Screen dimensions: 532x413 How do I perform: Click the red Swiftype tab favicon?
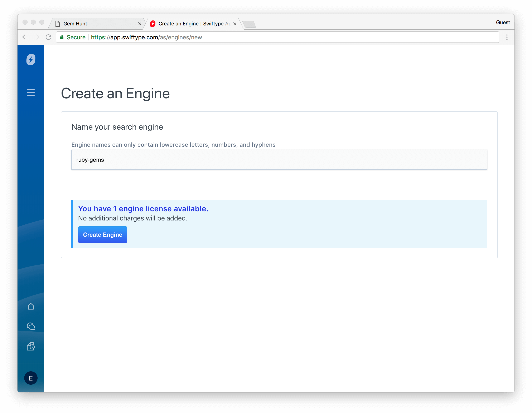(153, 24)
